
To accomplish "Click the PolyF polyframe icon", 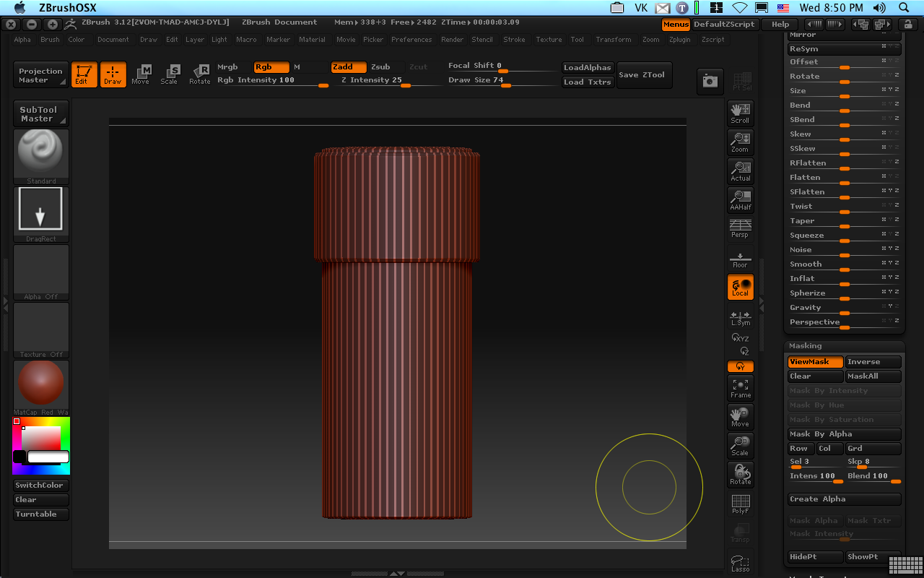I will [x=740, y=504].
